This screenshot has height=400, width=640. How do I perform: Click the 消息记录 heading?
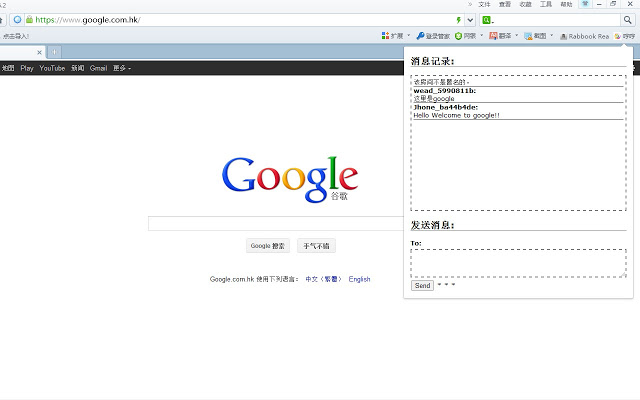click(432, 61)
